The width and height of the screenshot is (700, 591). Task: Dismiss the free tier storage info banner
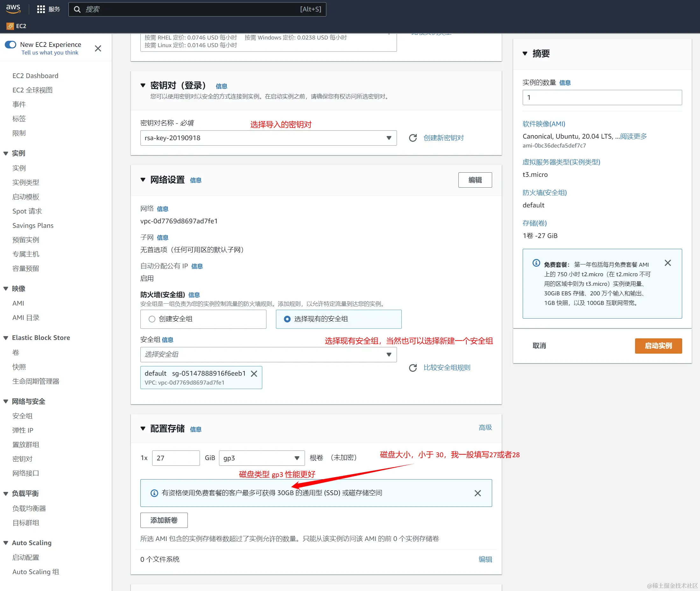point(478,493)
